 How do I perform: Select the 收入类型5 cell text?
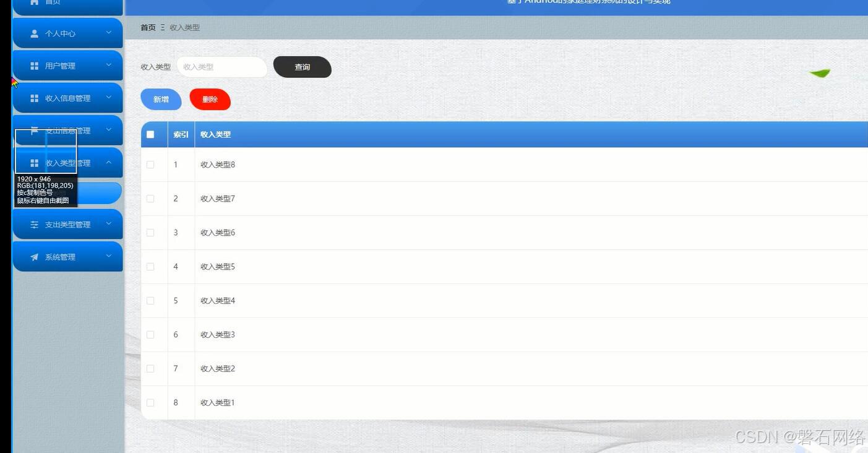(218, 267)
